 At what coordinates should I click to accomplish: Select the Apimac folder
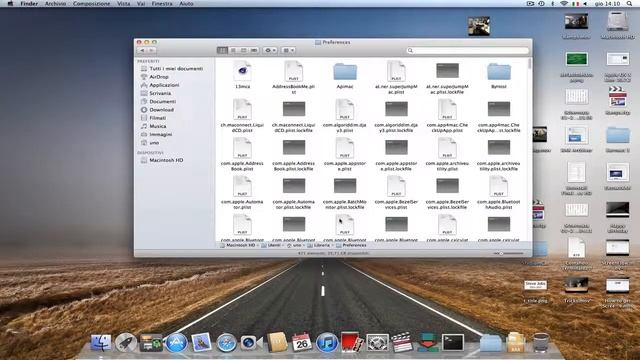[345, 71]
